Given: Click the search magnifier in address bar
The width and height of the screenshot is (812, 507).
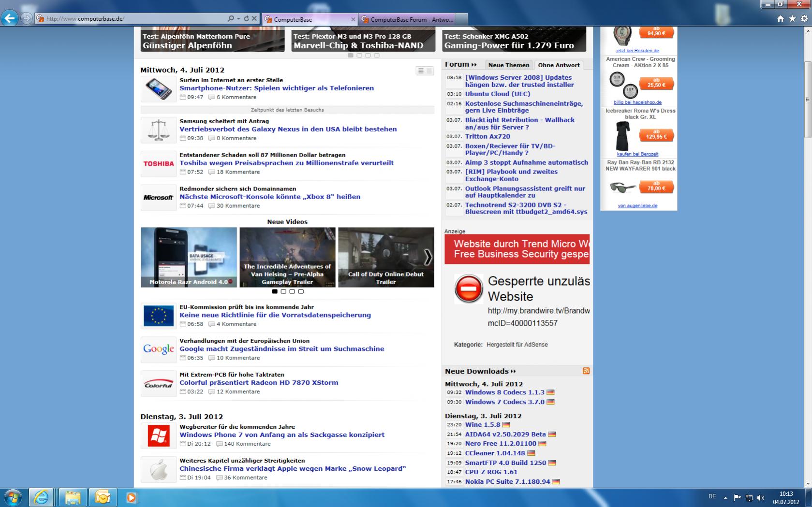Looking at the screenshot, I should point(231,19).
